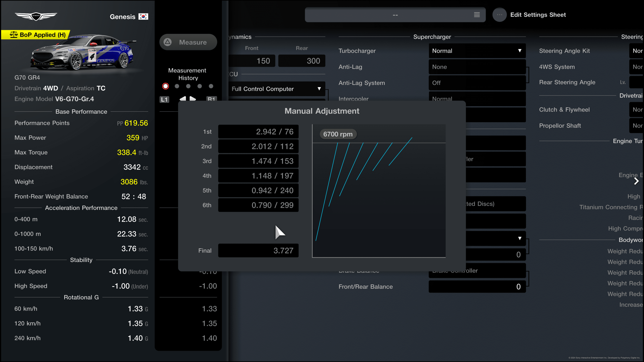Click the ellipsis options button
The height and width of the screenshot is (362, 644).
[499, 15]
